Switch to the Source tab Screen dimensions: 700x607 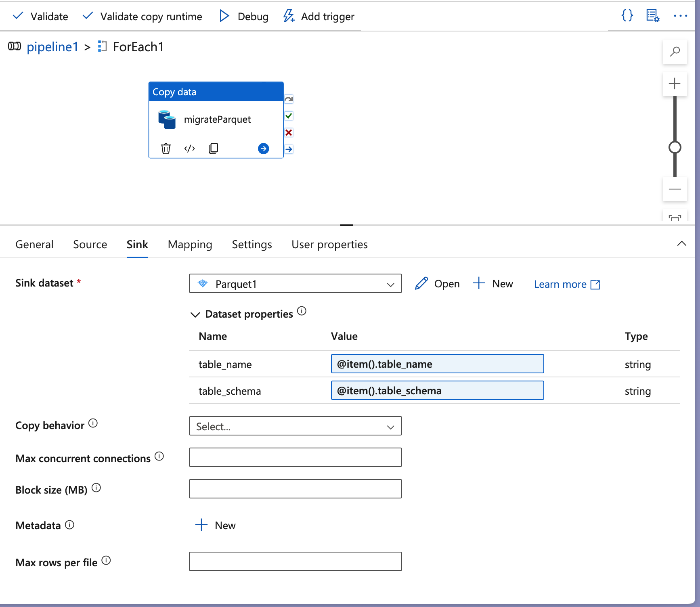[x=90, y=245]
